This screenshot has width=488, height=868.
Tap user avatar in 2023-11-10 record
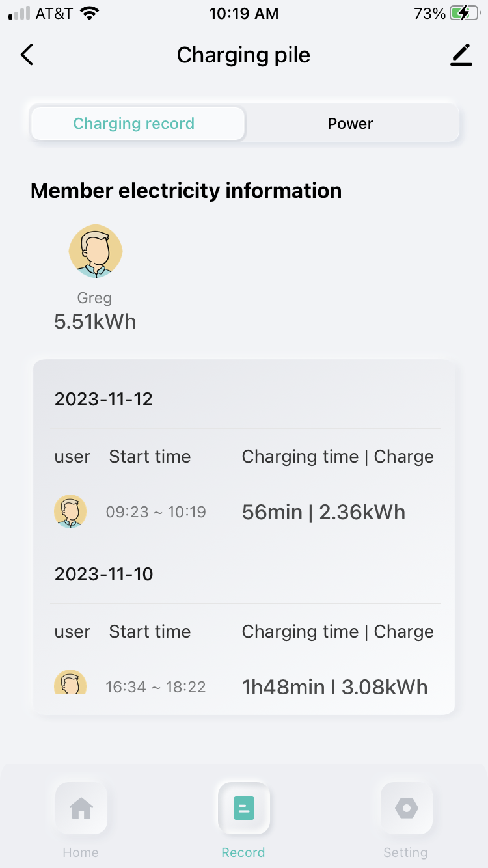(x=70, y=683)
